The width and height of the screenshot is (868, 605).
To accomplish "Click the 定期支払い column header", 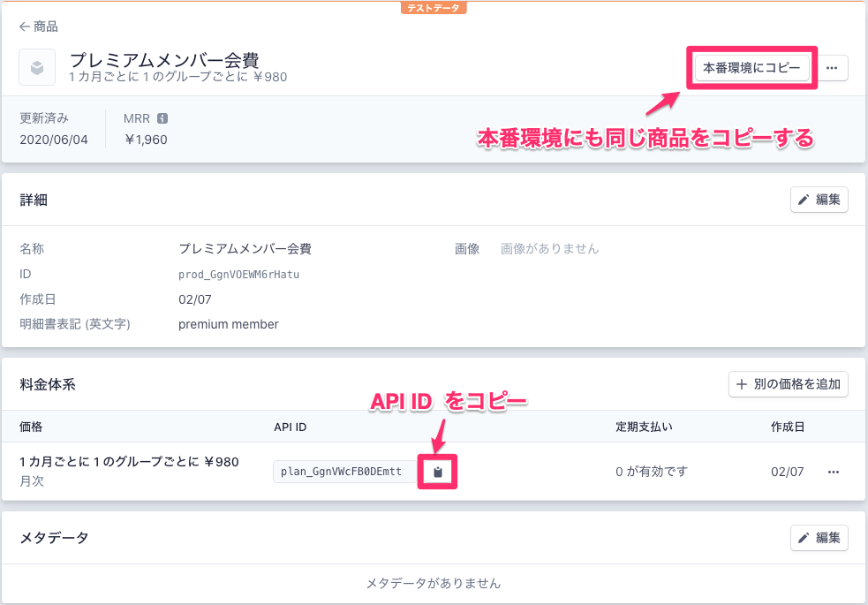I will tap(644, 427).
